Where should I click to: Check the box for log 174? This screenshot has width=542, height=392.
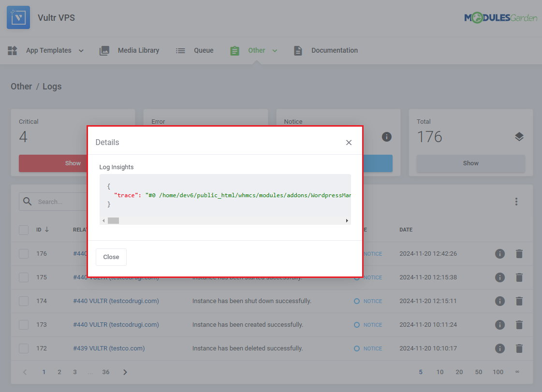tap(24, 301)
